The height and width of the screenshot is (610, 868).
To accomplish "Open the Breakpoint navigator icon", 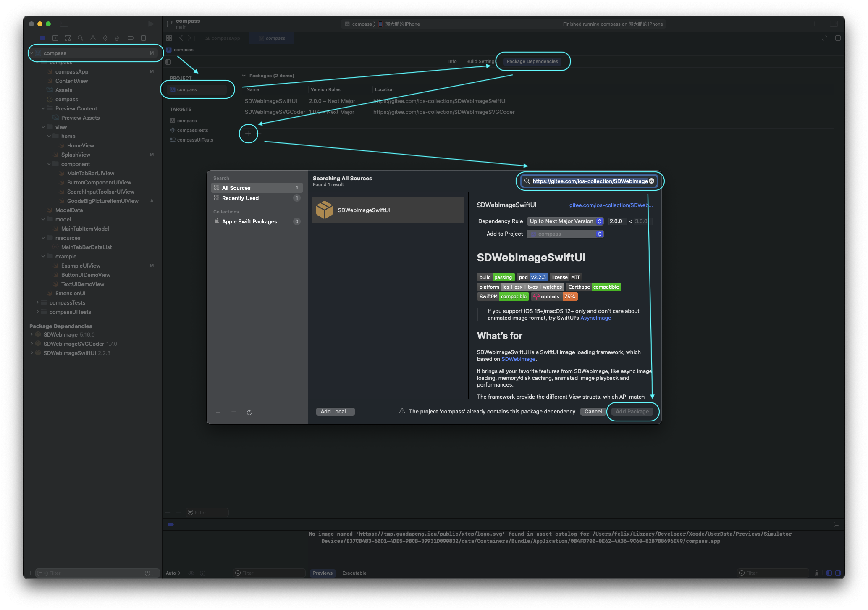I will click(x=131, y=38).
